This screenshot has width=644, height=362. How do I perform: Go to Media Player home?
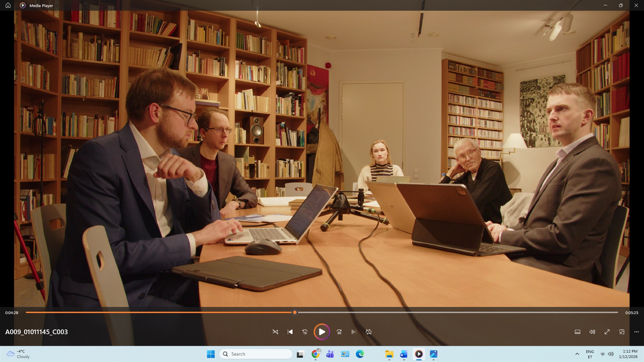pos(8,5)
